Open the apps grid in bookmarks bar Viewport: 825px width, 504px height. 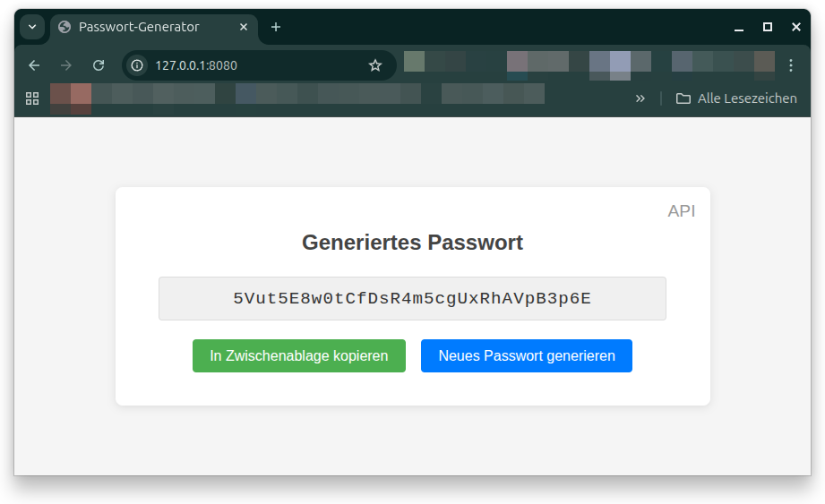(32, 98)
